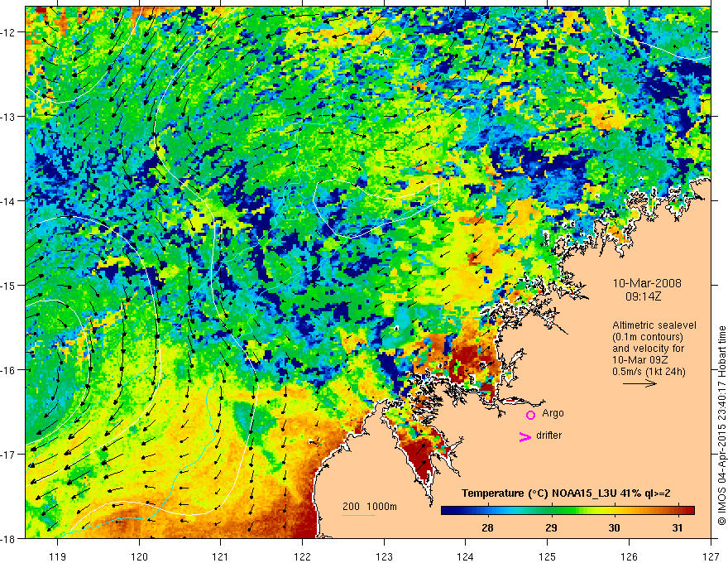The height and width of the screenshot is (563, 728).
Task: Click the 'Temperature (°C) NOAA15_L3U 41% ql>=2' title
Action: point(566,493)
